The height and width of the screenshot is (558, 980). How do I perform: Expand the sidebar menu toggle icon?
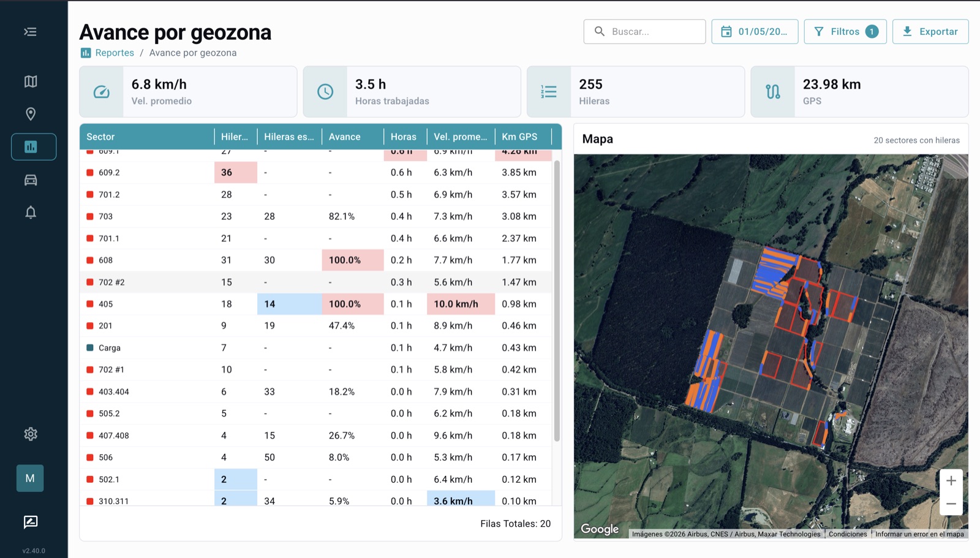click(30, 32)
